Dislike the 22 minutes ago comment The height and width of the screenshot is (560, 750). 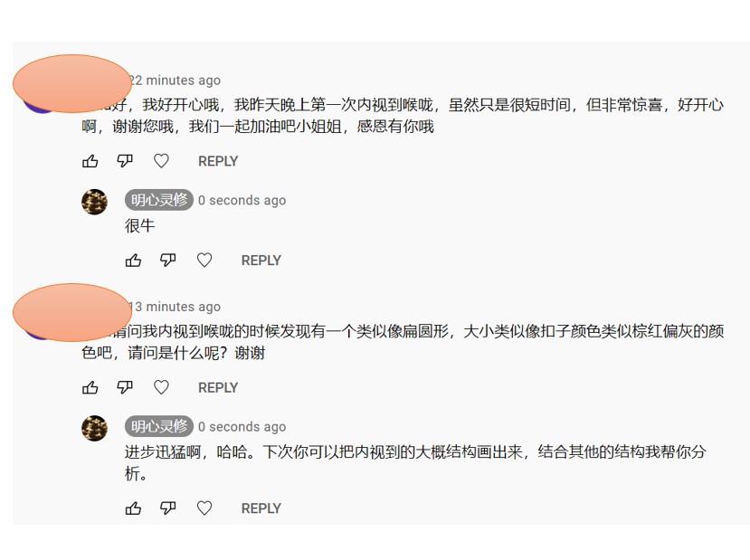(x=125, y=161)
